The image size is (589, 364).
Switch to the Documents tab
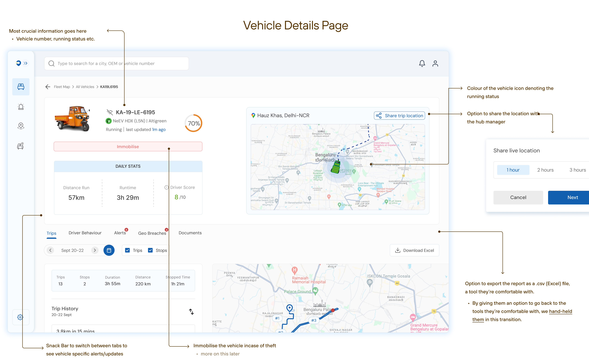click(x=190, y=233)
